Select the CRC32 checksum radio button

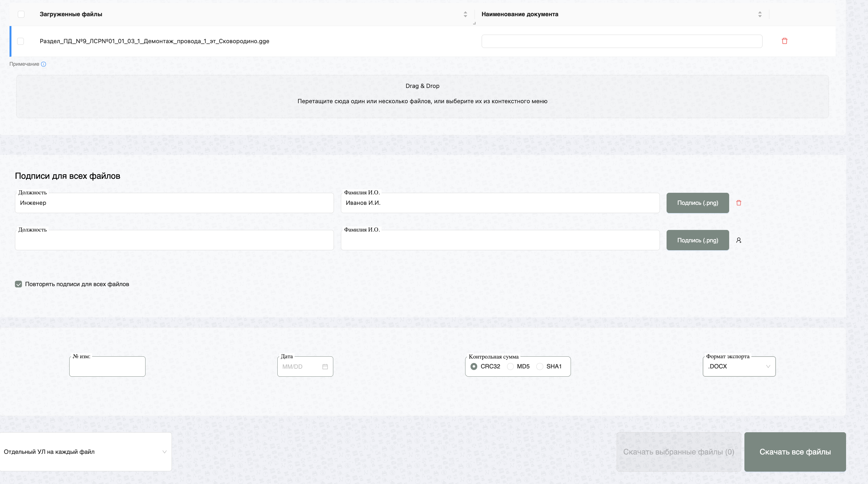[x=474, y=366]
